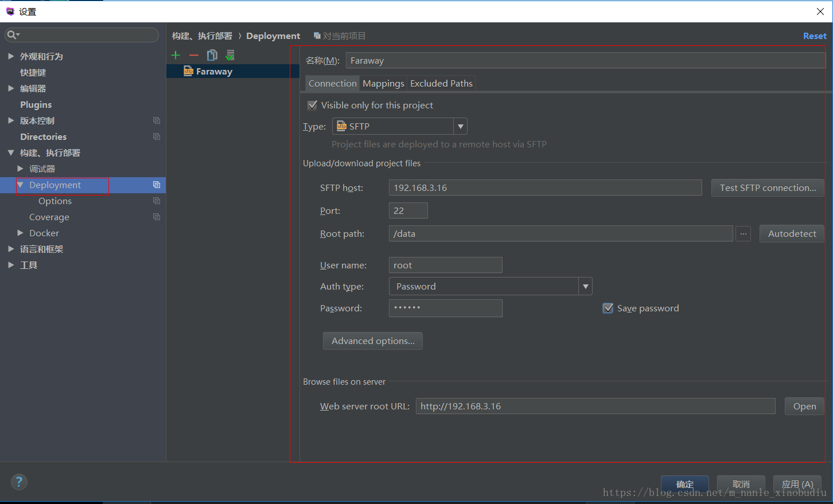Select Plugins in settings tree
Viewport: 833px width, 504px height.
pyautogui.click(x=36, y=104)
